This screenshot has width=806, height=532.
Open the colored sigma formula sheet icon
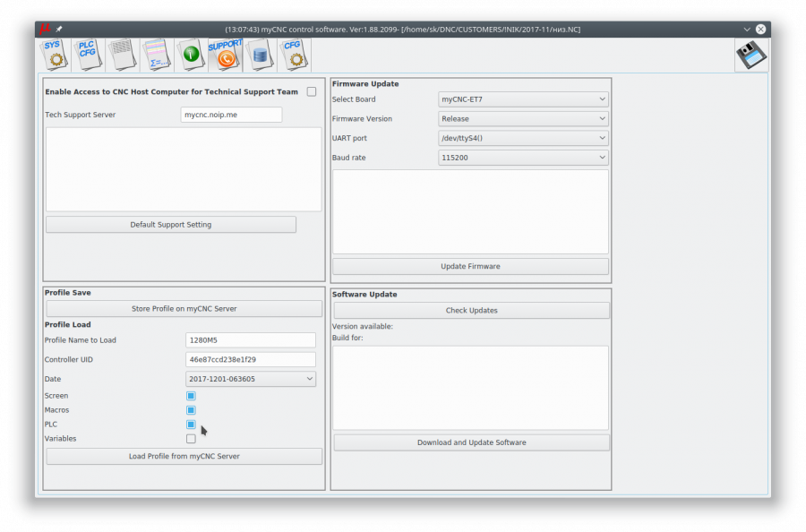coord(156,55)
